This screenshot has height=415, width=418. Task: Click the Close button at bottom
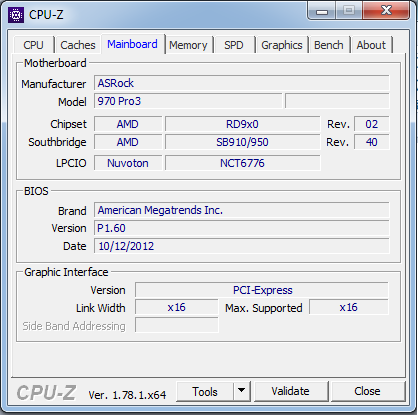pos(367,391)
